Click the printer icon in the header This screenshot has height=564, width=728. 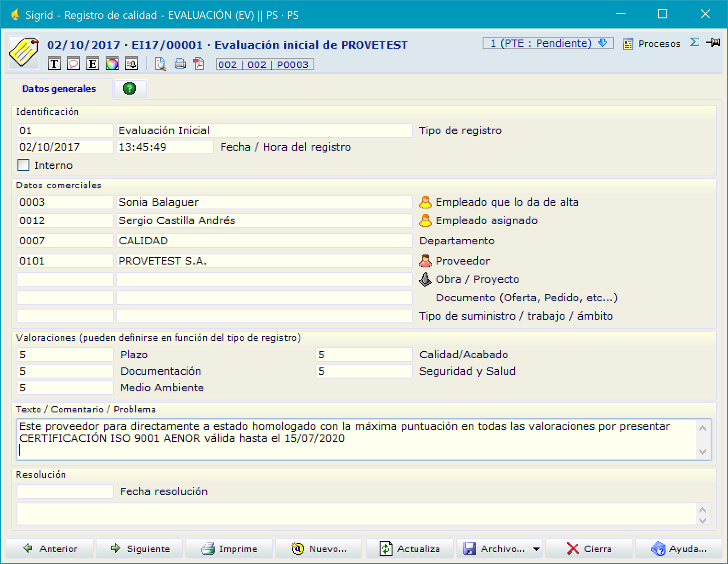pos(180,64)
